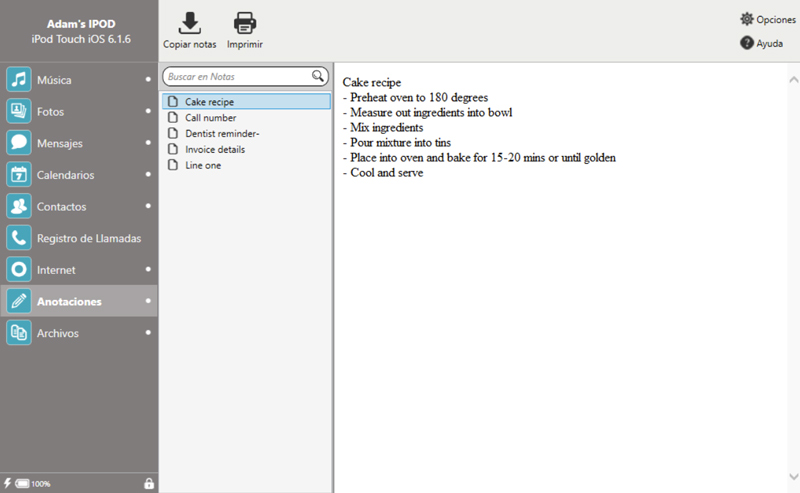The image size is (800, 493).
Task: Click the Place into oven and bake line
Action: (479, 158)
